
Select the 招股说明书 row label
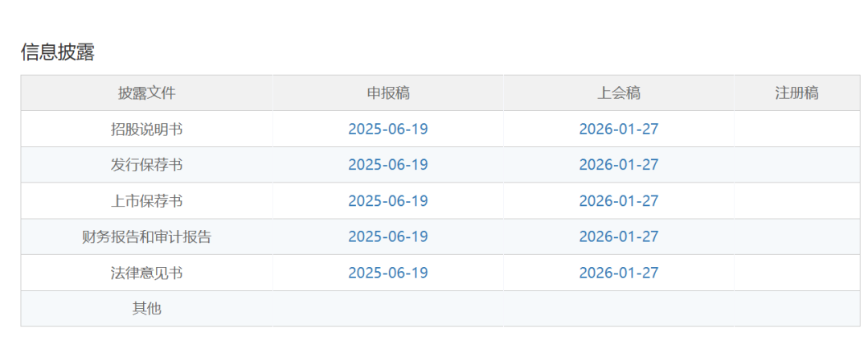tap(147, 129)
